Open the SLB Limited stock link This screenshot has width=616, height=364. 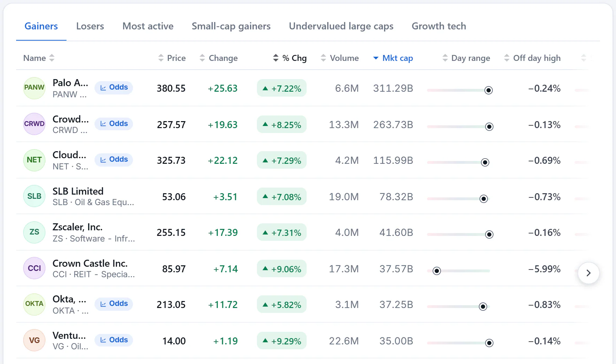click(78, 191)
